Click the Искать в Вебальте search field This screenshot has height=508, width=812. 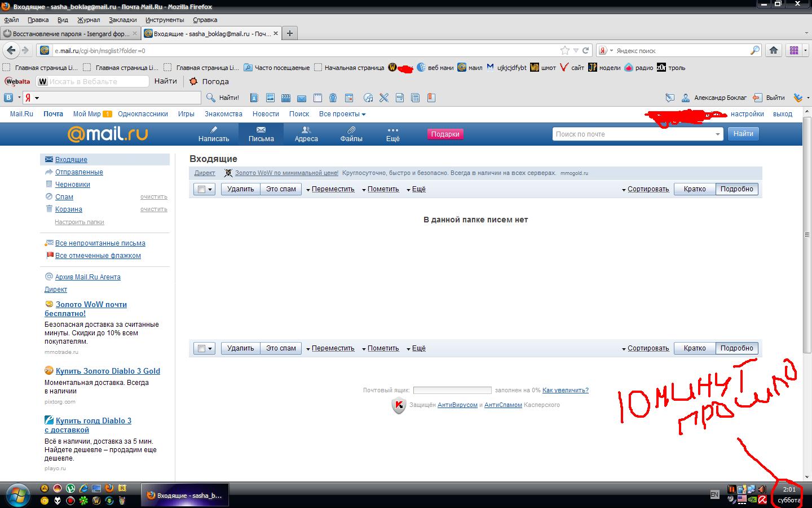click(92, 81)
